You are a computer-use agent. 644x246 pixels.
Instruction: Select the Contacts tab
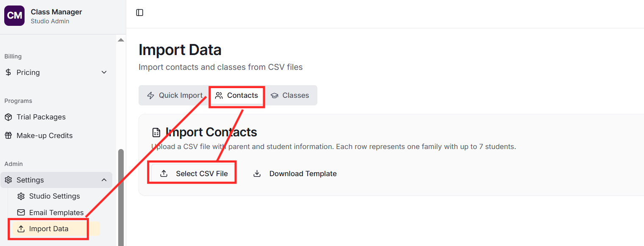pyautogui.click(x=236, y=96)
